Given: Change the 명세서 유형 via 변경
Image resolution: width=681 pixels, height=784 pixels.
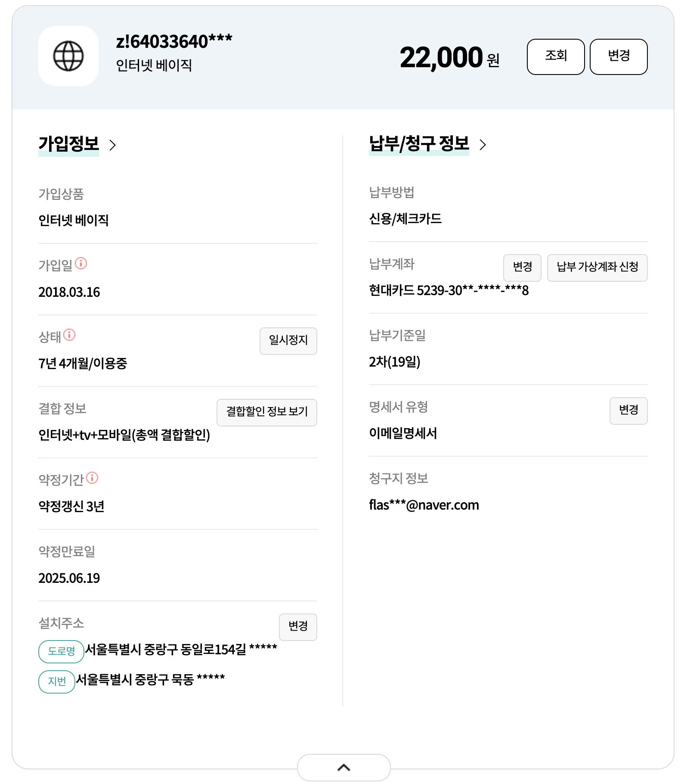Looking at the screenshot, I should pyautogui.click(x=628, y=411).
